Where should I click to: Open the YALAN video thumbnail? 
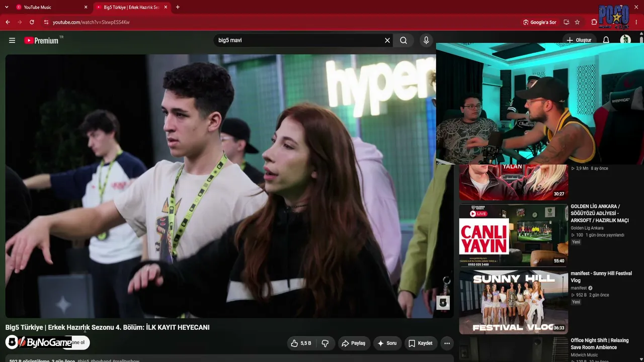(x=513, y=182)
